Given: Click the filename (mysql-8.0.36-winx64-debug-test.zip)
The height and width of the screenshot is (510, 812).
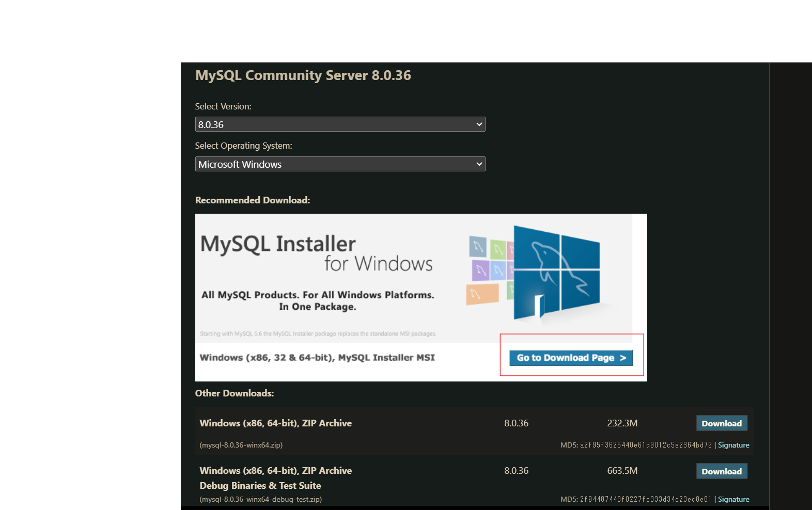Looking at the screenshot, I should point(261,499).
